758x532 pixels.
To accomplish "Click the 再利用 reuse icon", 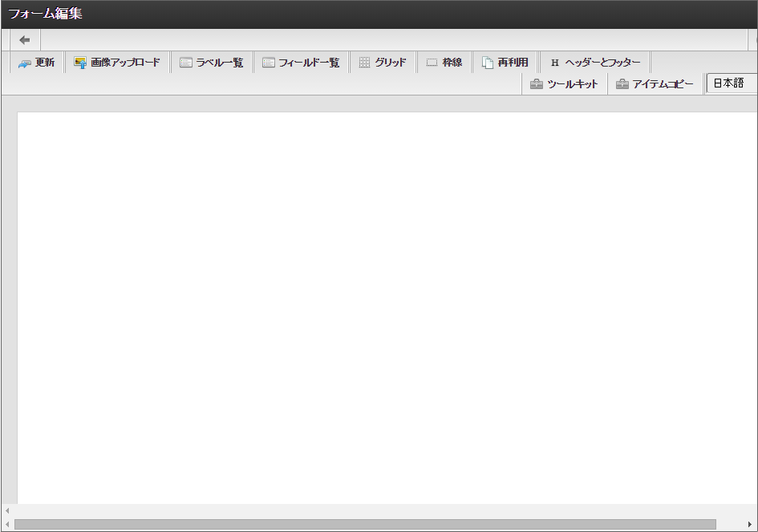I will (x=505, y=61).
